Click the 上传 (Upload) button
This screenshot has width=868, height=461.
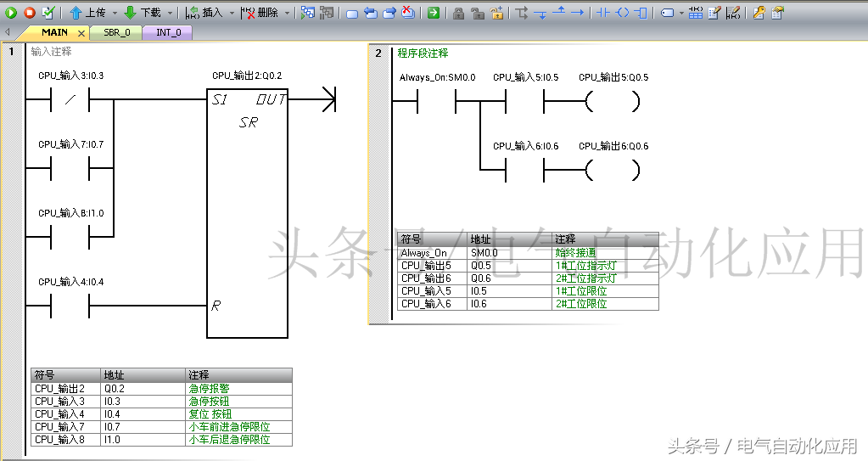[87, 12]
